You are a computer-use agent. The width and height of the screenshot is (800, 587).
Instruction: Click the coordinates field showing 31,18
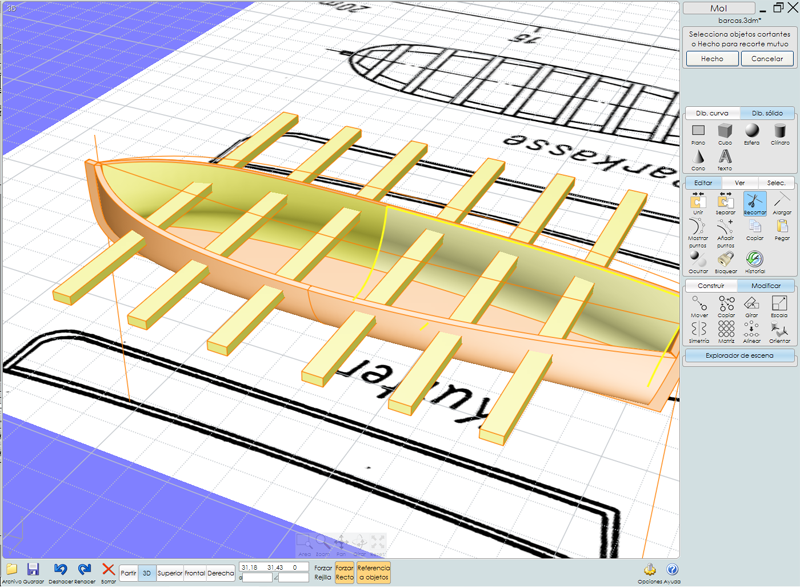coord(274,567)
